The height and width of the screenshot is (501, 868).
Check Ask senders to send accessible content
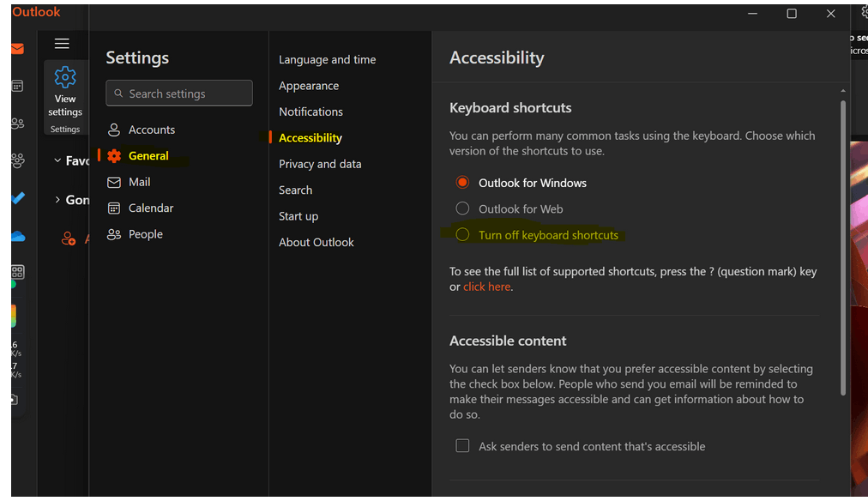[x=462, y=445]
